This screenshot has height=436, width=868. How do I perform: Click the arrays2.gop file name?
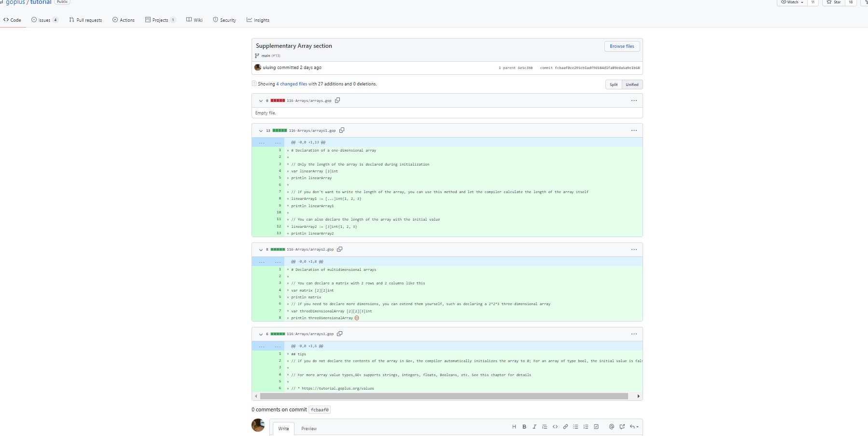pos(310,250)
